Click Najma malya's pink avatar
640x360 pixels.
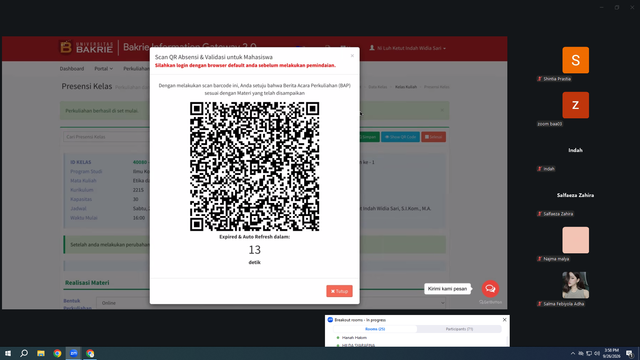point(576,240)
